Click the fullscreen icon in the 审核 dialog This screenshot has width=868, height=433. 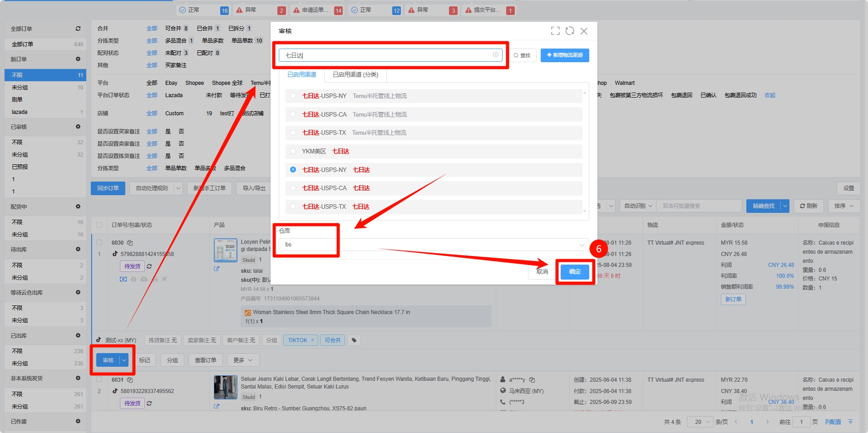click(x=555, y=31)
